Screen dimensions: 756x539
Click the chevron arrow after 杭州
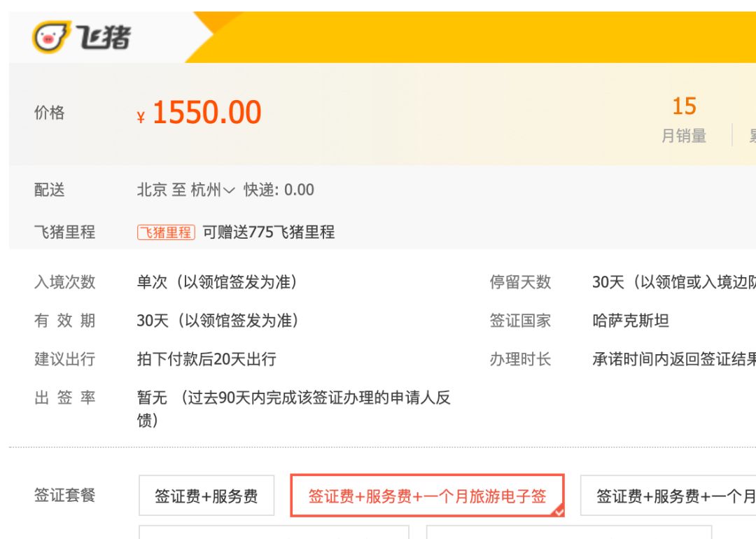[x=228, y=190]
